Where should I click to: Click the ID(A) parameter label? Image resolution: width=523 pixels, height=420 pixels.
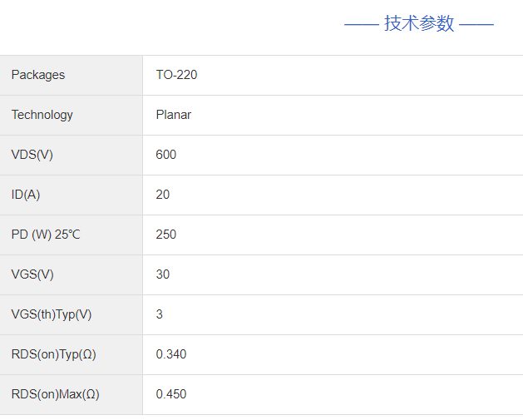tap(26, 195)
